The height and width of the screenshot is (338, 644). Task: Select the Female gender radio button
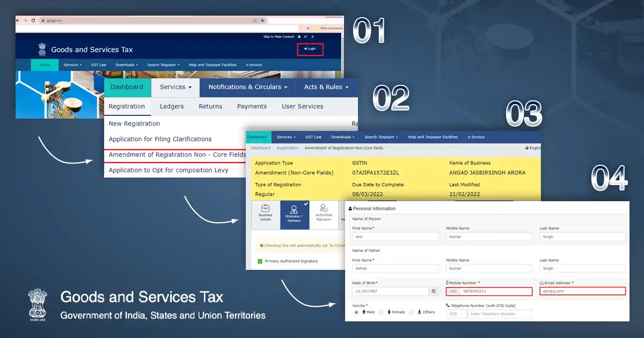pyautogui.click(x=381, y=312)
